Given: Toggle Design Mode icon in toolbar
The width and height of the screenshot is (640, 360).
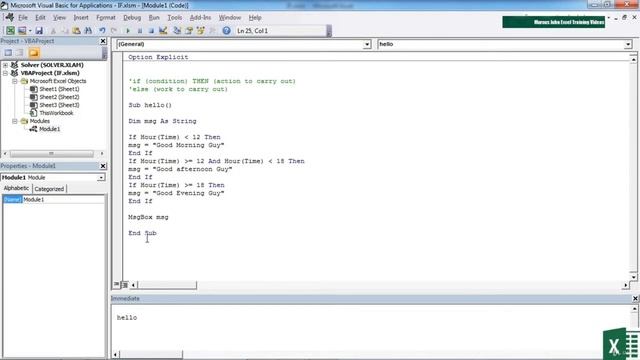Looking at the screenshot, I should pos(163,31).
